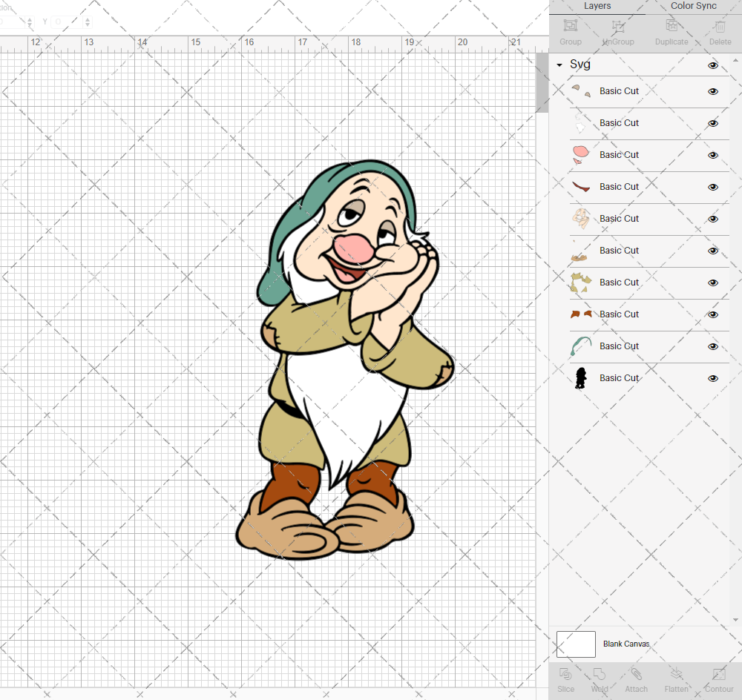The width and height of the screenshot is (742, 700).
Task: Hide the dark red mouth Basic Cut layer
Action: pyautogui.click(x=713, y=188)
